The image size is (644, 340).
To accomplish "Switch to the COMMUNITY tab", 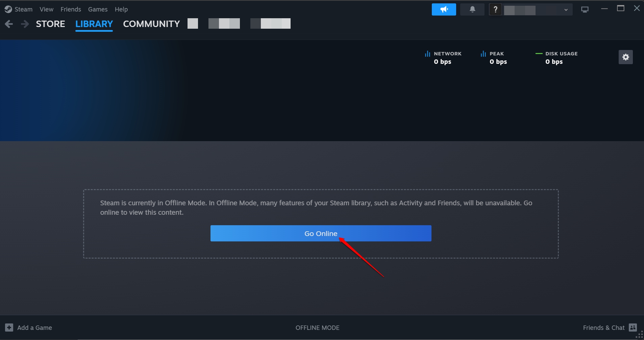I will click(151, 24).
